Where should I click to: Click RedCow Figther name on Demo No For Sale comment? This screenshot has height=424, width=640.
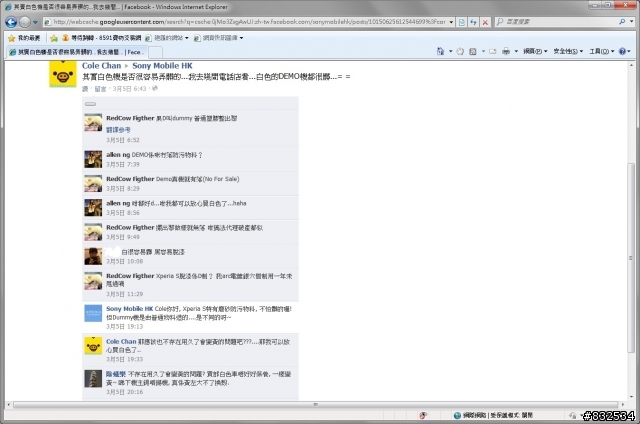click(x=130, y=179)
